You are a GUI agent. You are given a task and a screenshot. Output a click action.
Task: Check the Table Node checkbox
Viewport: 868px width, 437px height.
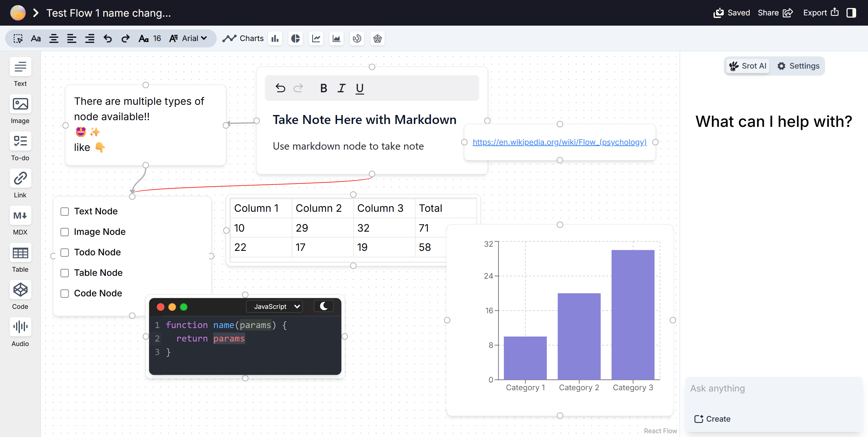(64, 273)
